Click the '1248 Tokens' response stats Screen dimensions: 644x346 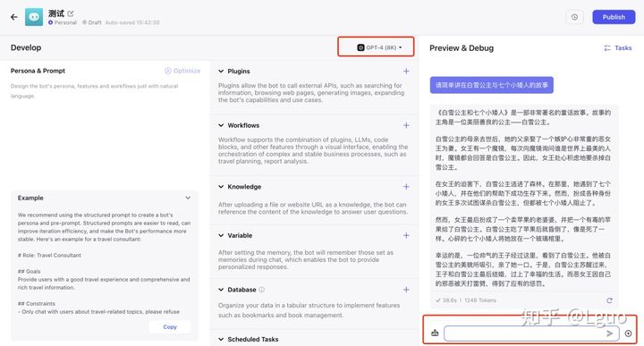click(x=480, y=300)
